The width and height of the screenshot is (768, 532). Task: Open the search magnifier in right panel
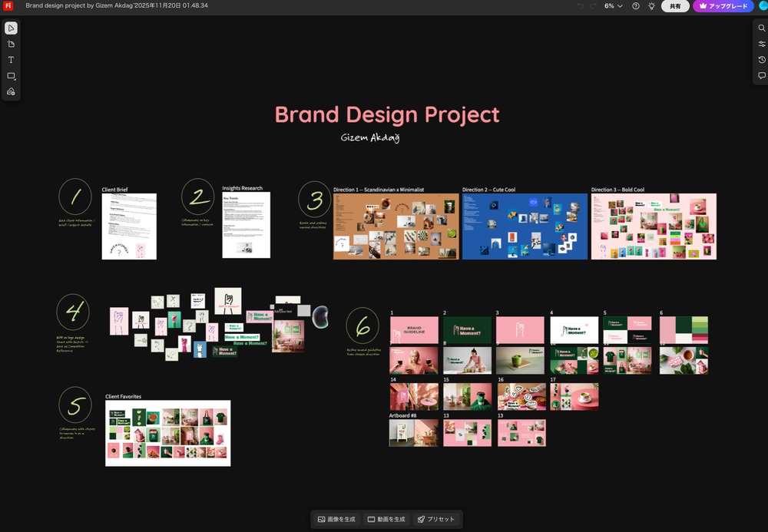[x=761, y=28]
